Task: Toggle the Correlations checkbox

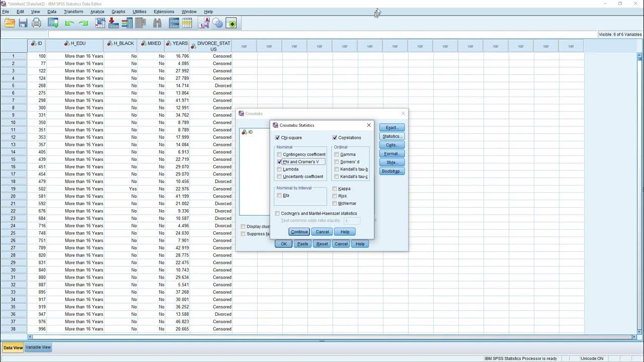Action: click(x=335, y=138)
